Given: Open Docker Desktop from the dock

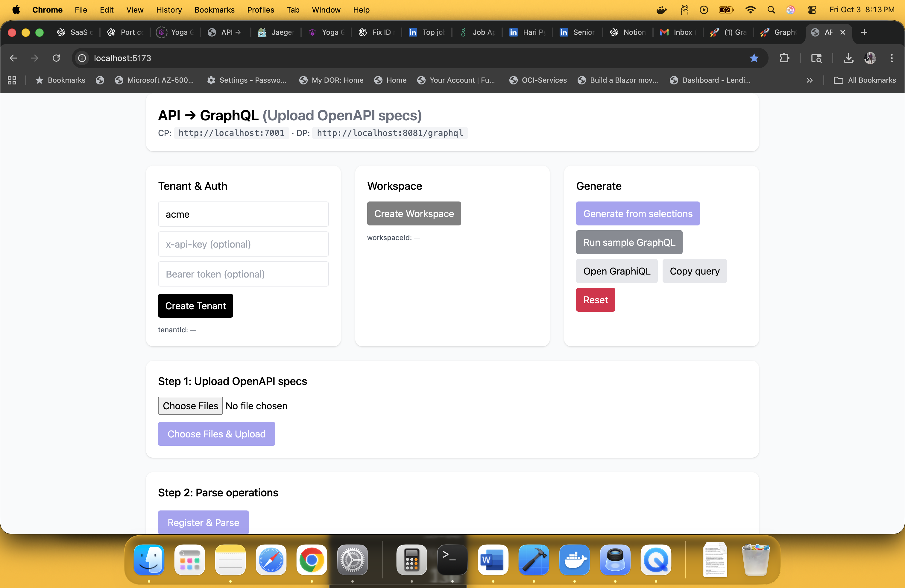Looking at the screenshot, I should point(574,560).
